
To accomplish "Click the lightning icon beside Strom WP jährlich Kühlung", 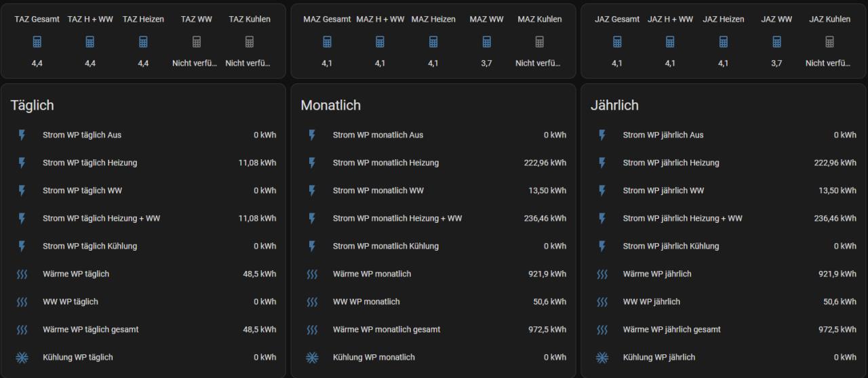I will coord(602,246).
